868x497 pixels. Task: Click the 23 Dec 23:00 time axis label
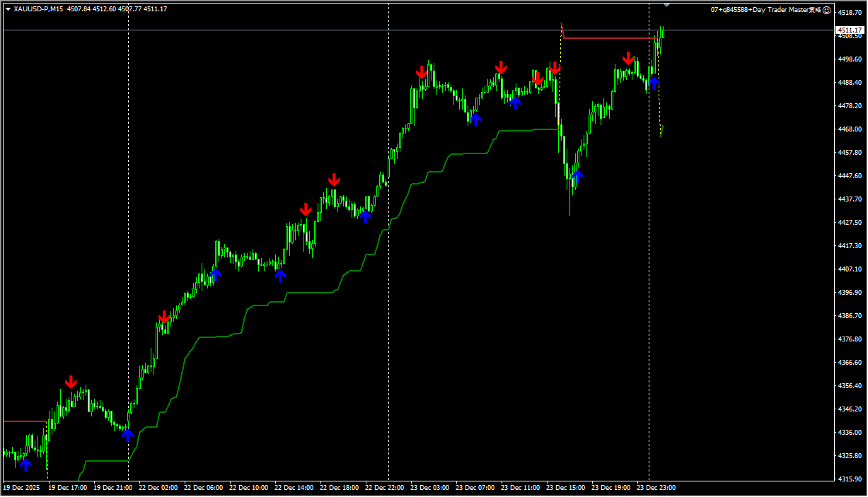coord(657,488)
